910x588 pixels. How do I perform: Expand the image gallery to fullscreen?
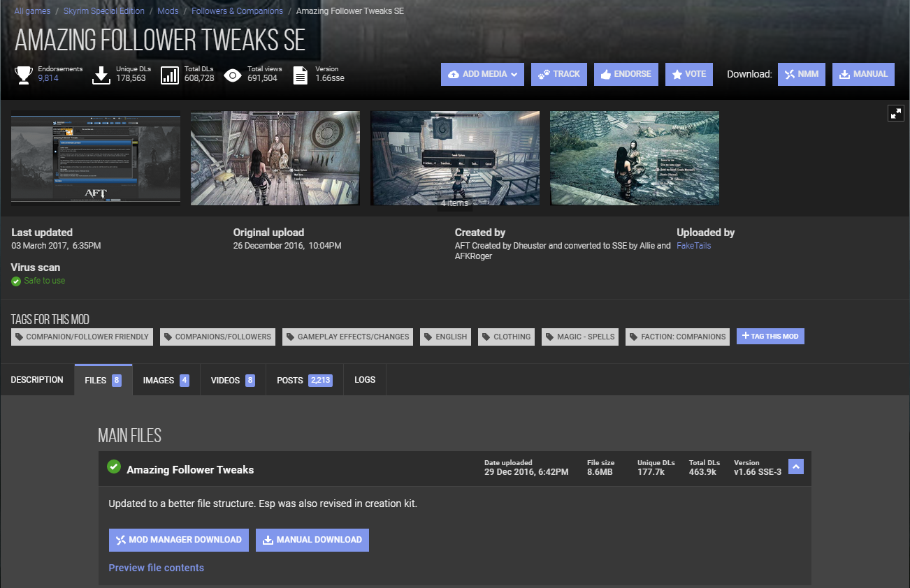[x=895, y=113]
